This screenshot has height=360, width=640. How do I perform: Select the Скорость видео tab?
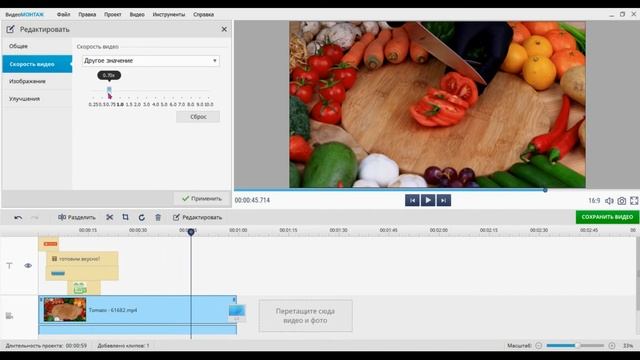click(x=37, y=64)
